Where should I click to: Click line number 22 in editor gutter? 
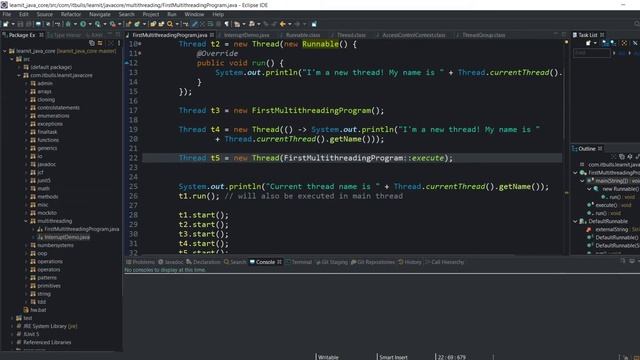pos(133,158)
